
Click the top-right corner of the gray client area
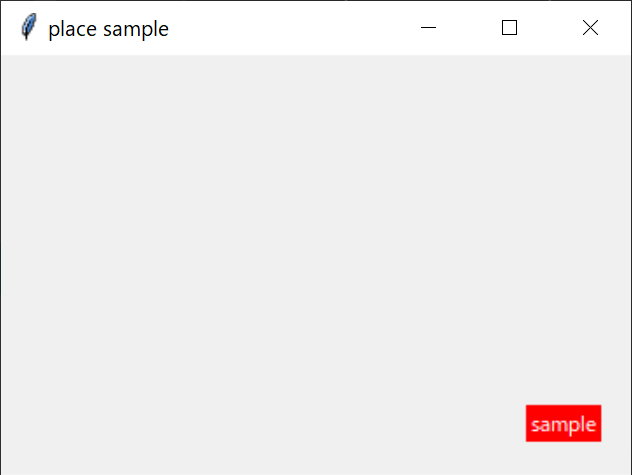click(625, 60)
